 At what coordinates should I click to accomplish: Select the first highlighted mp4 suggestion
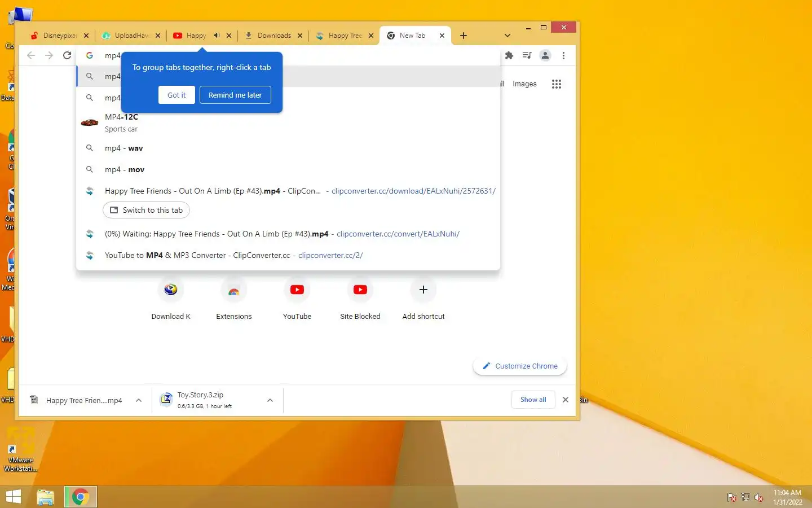click(x=288, y=76)
